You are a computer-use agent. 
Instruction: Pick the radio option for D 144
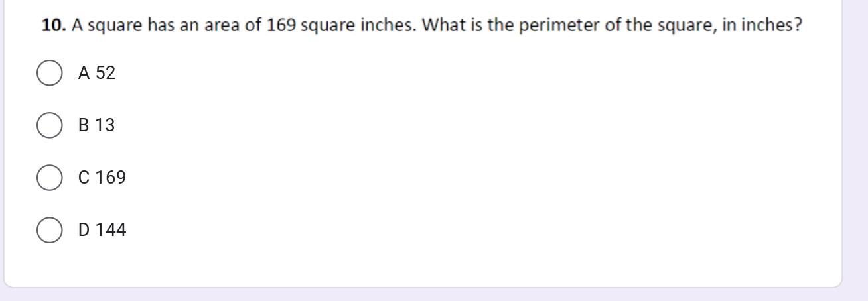tap(50, 229)
